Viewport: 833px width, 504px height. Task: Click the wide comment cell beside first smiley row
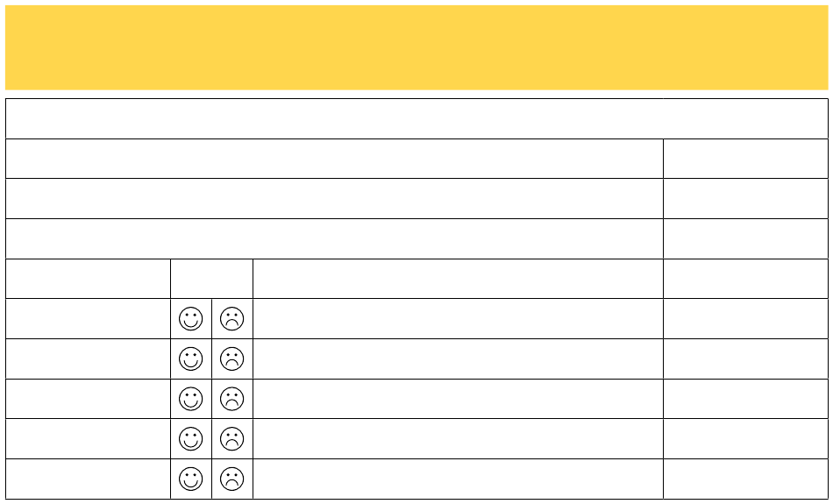pyautogui.click(x=458, y=319)
